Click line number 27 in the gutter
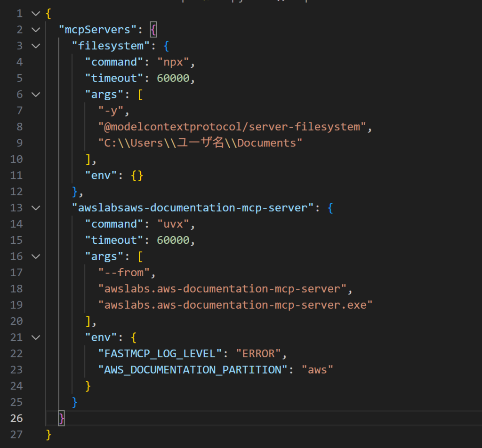Viewport: 482px width, 448px height. click(x=16, y=435)
